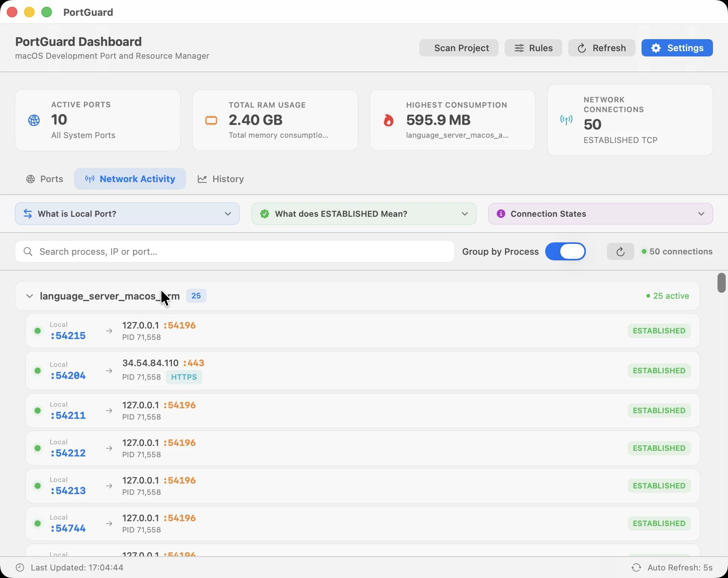Click the Scan Project button

point(459,48)
